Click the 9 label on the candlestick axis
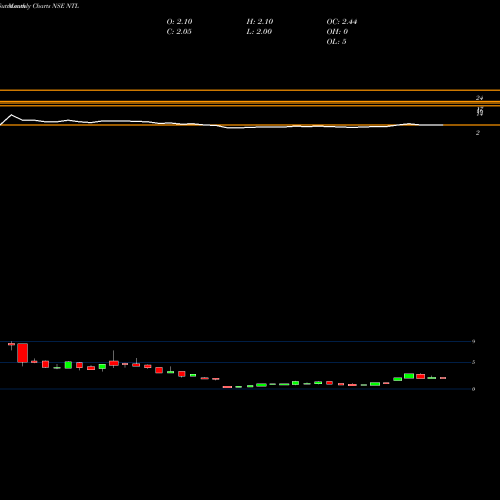 [473, 341]
